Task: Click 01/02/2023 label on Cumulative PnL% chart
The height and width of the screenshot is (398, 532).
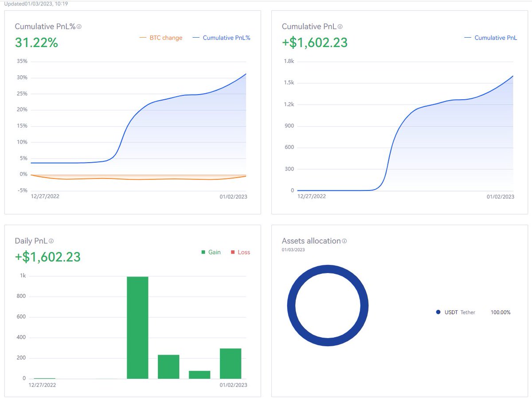Action: 233,197
